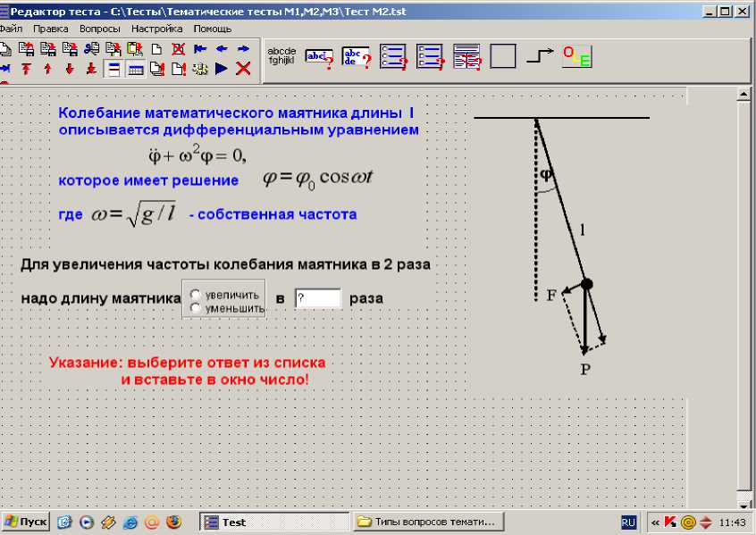Open the Настройка menu
This screenshot has width=756, height=535.
[156, 29]
